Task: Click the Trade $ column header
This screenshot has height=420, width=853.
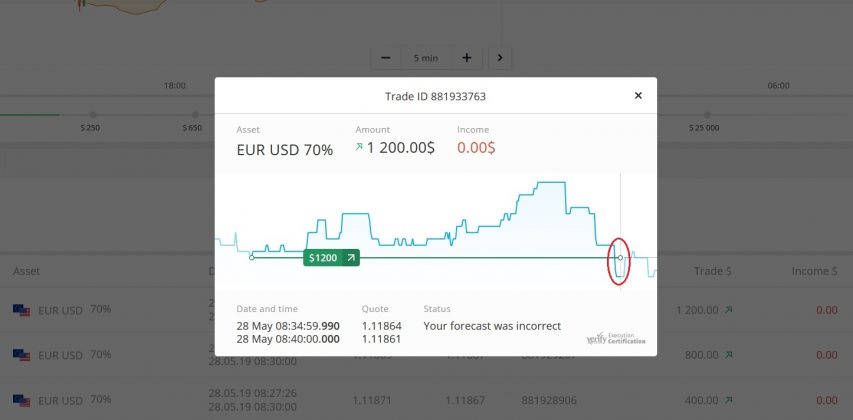Action: click(x=714, y=271)
